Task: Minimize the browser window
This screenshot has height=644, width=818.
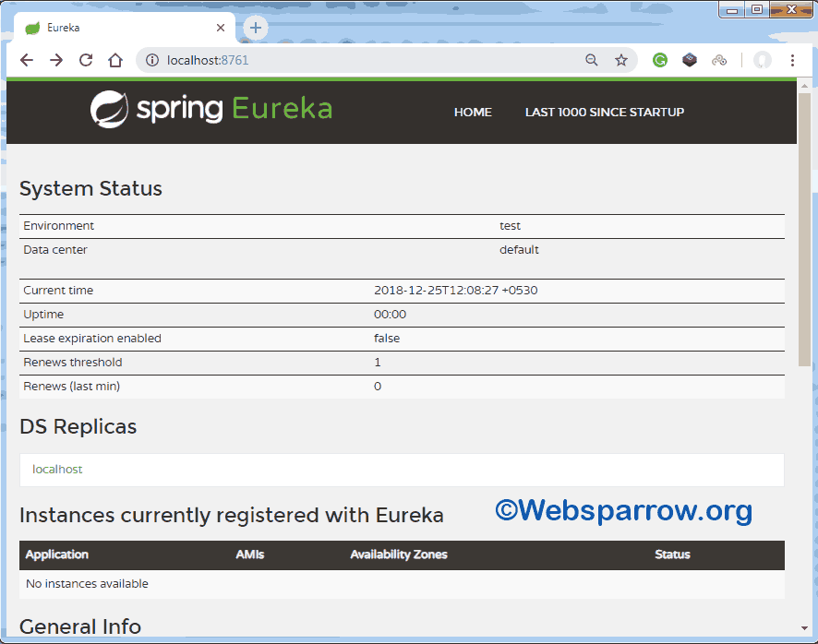Action: point(732,10)
